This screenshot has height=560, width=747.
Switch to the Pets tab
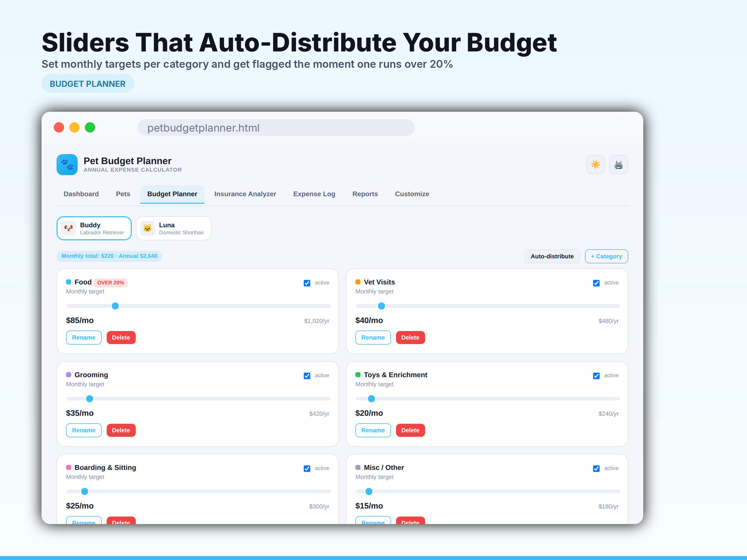(123, 194)
